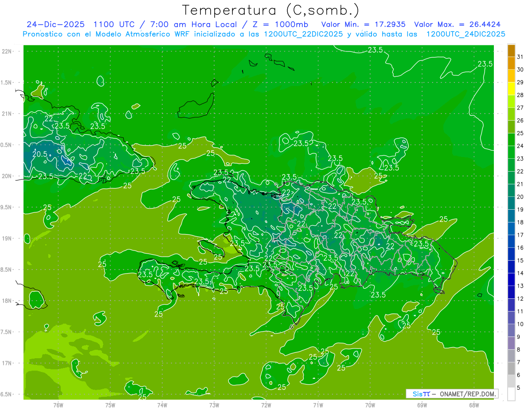Viewport: 532px width, 411px height.
Task: Click 'Valor Max. = 26.4424' text
Action: pos(457,24)
